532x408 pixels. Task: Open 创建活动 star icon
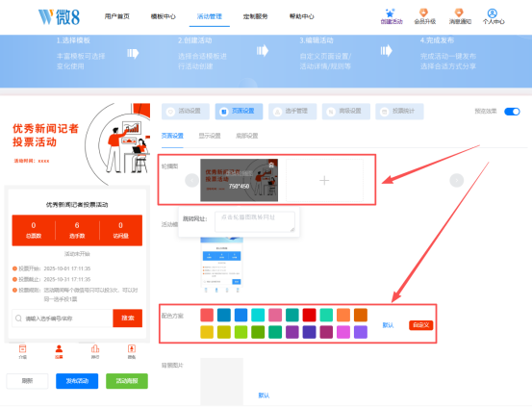point(391,13)
